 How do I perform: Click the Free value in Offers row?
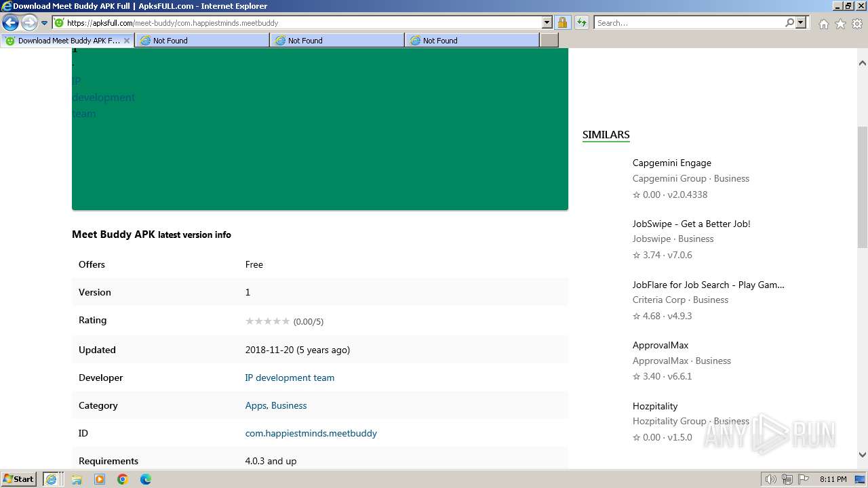click(x=254, y=264)
